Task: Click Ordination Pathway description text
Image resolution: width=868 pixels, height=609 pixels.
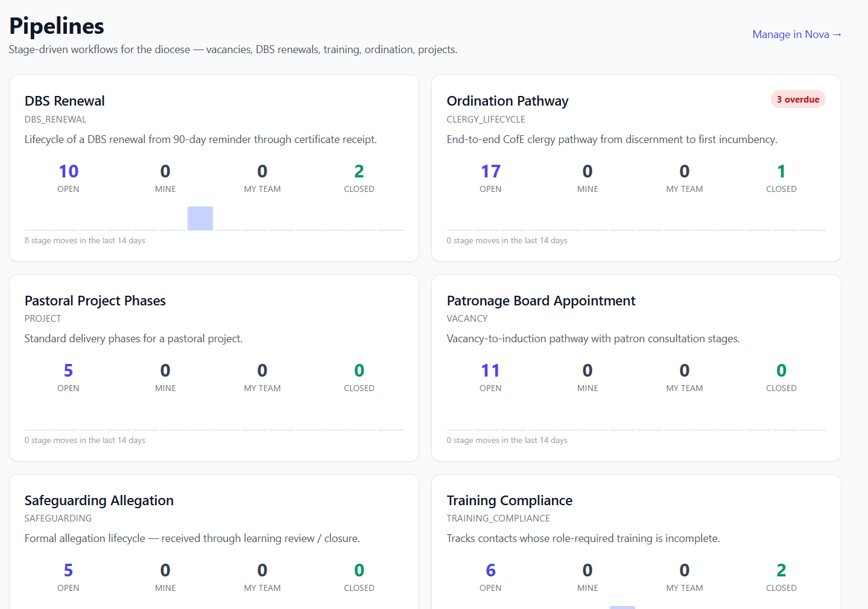Action: coord(612,139)
